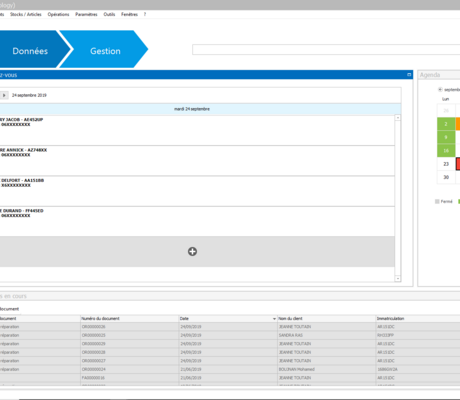This screenshot has width=460, height=400.
Task: Open the Outils menu
Action: point(109,14)
